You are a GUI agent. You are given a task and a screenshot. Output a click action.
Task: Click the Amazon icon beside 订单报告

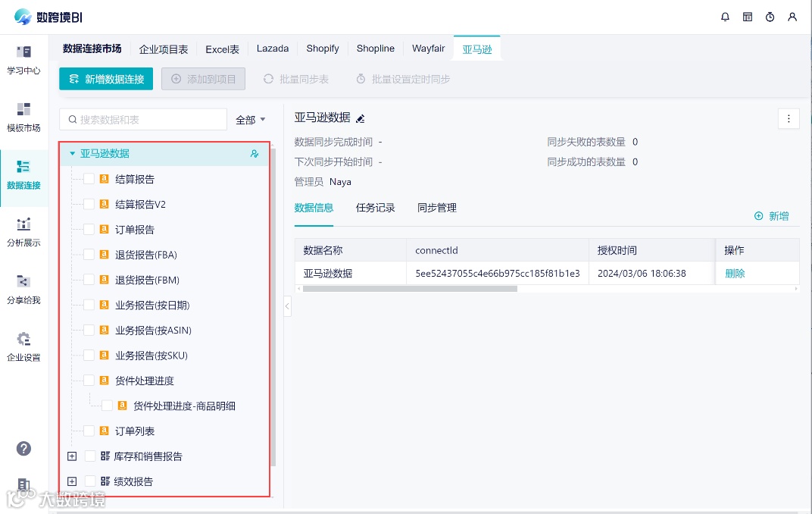pos(104,229)
